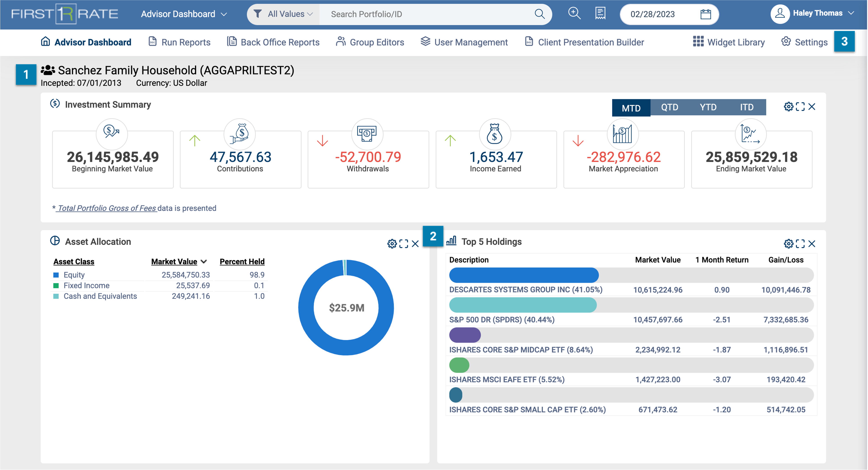Open the Widget Library grid icon

[x=698, y=41]
